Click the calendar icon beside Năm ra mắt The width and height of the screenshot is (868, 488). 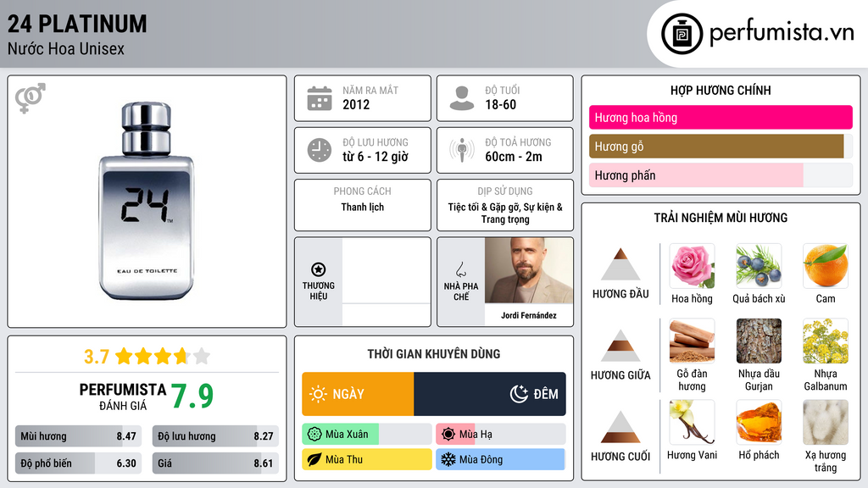[320, 98]
